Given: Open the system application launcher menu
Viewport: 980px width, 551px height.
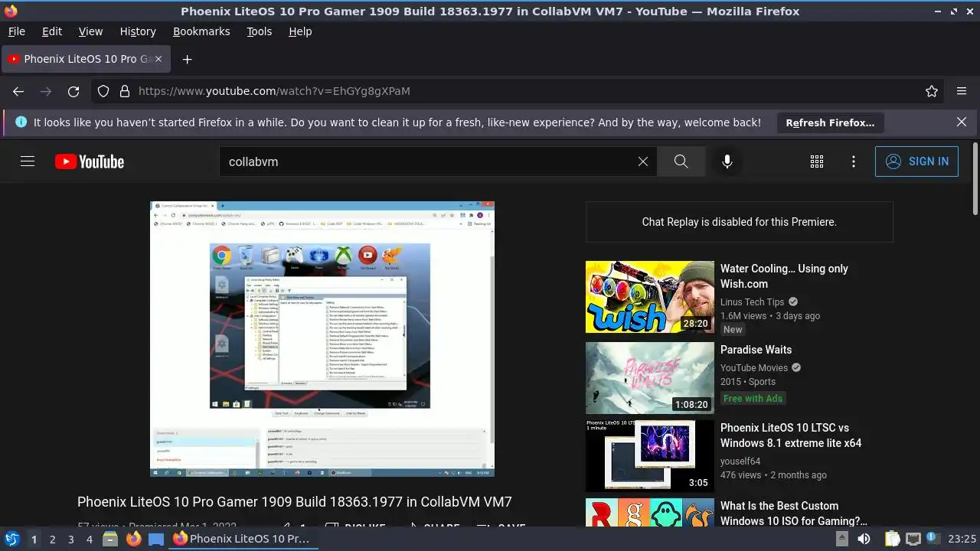Looking at the screenshot, I should point(11,539).
